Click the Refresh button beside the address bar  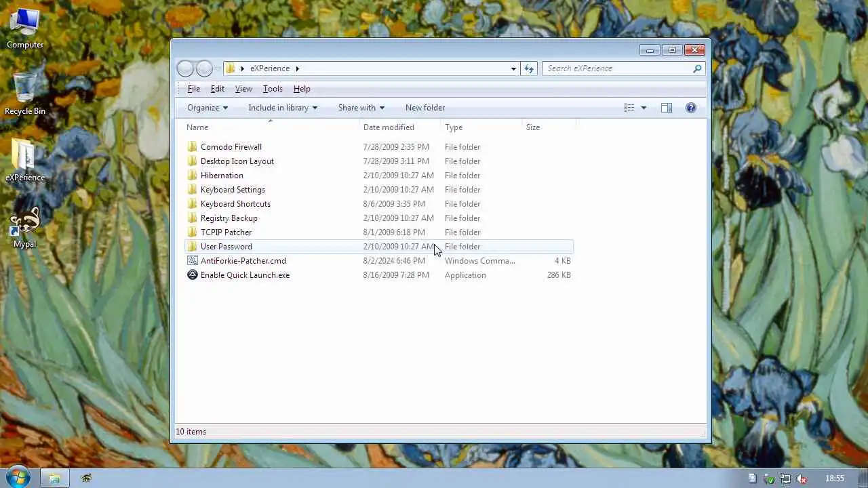529,68
